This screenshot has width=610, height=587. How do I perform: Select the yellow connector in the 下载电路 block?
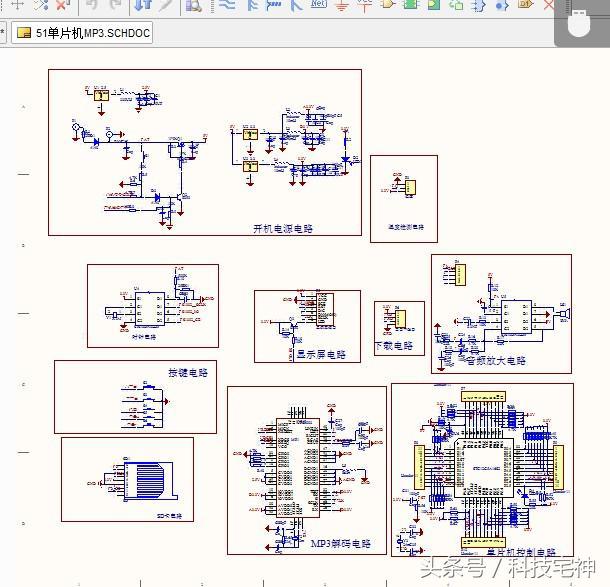coord(400,318)
